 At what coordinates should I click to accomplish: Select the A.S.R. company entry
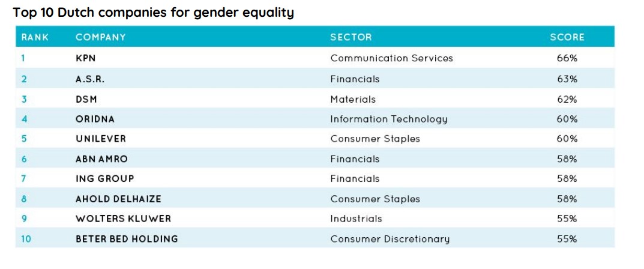90,79
